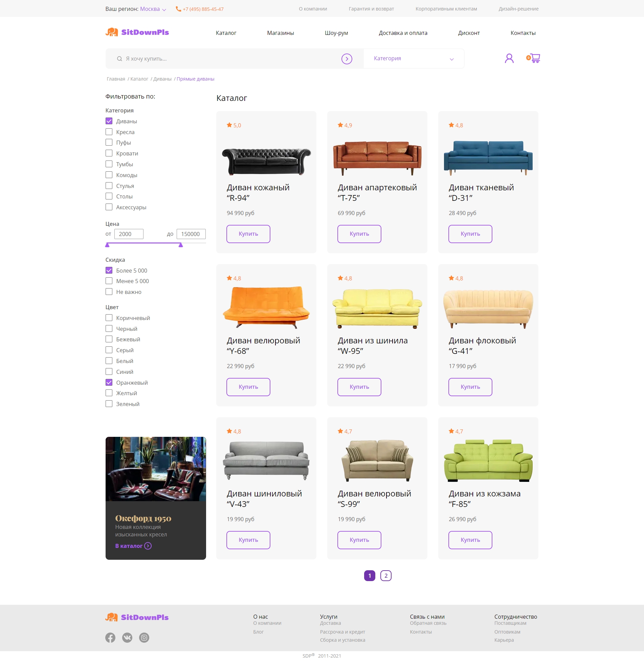Open Шоу-рум in main navigation
Image resolution: width=644 pixels, height=661 pixels.
point(336,33)
